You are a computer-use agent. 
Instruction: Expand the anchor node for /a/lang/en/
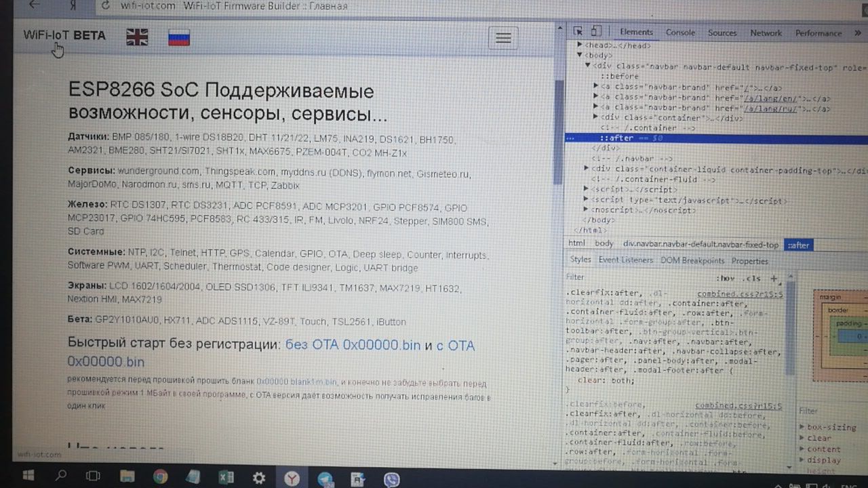tap(596, 97)
